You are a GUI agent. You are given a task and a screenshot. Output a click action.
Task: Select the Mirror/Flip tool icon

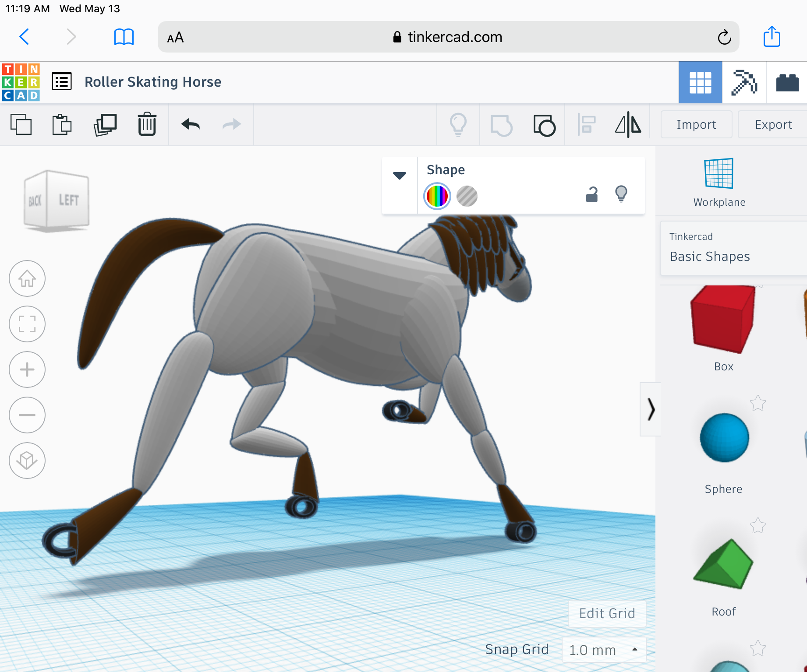(627, 125)
